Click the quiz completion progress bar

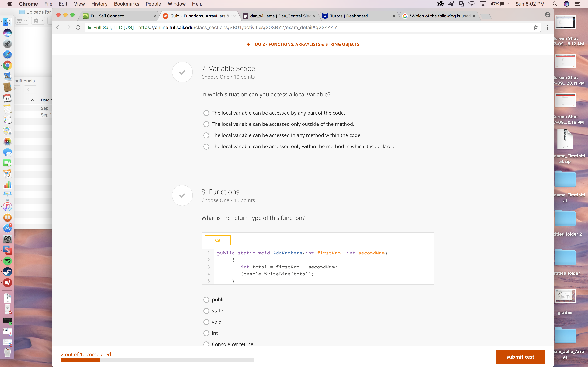pos(157,360)
